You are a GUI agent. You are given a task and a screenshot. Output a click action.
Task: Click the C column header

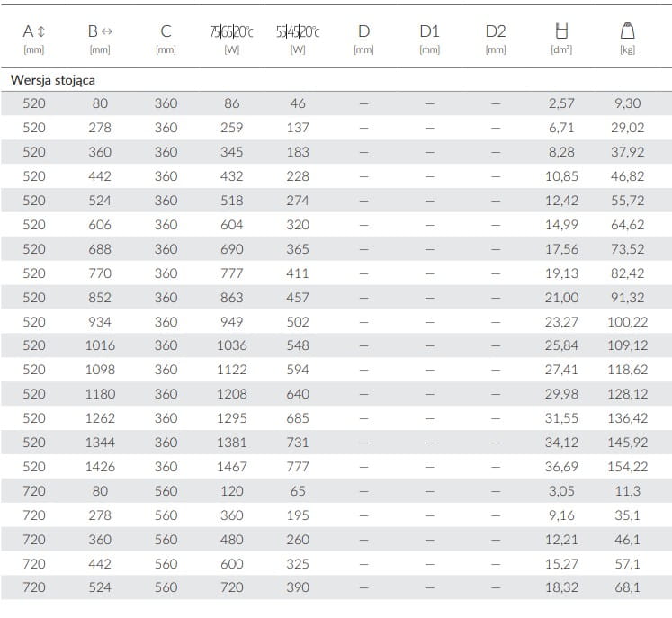166,31
